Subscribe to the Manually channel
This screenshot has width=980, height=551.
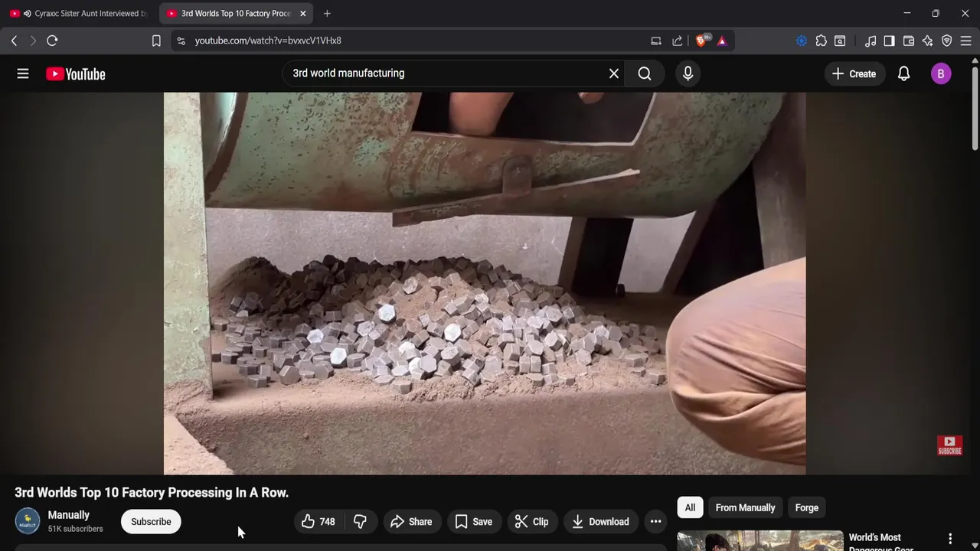[x=151, y=522]
